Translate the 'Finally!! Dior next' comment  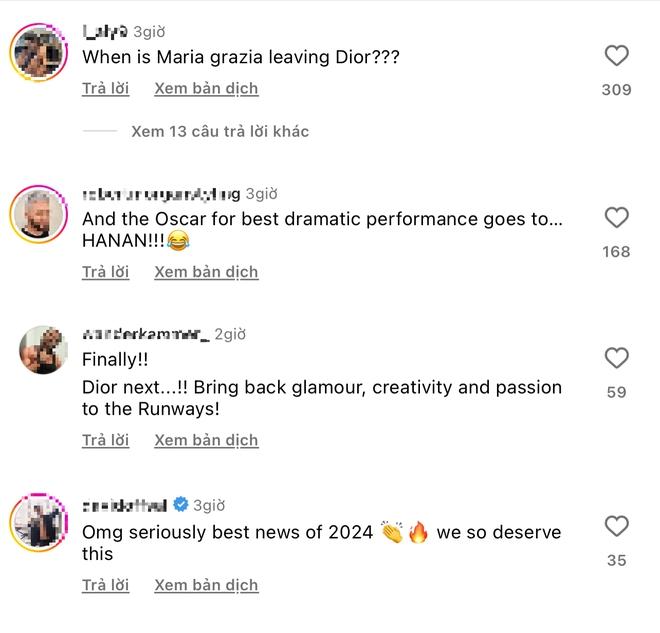(x=206, y=440)
